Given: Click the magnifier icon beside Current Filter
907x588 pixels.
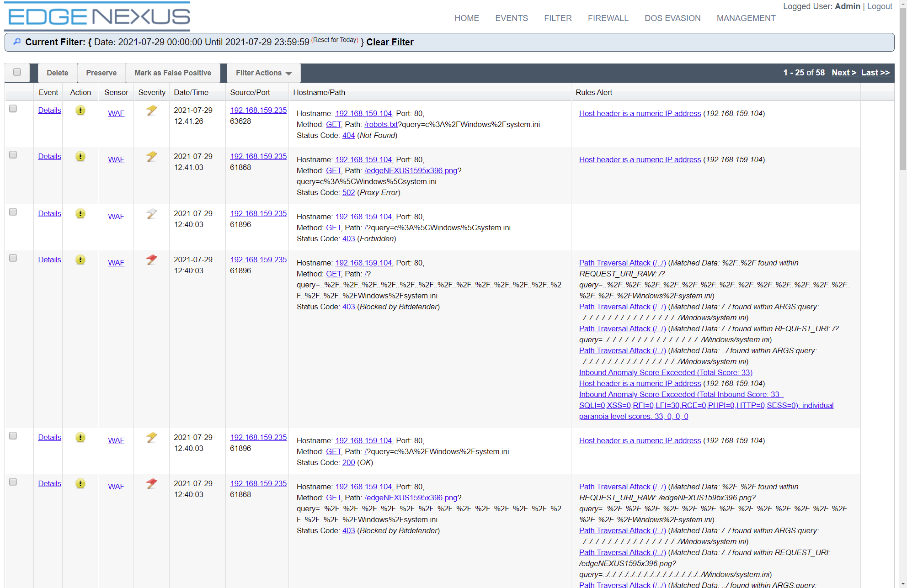Looking at the screenshot, I should (17, 42).
